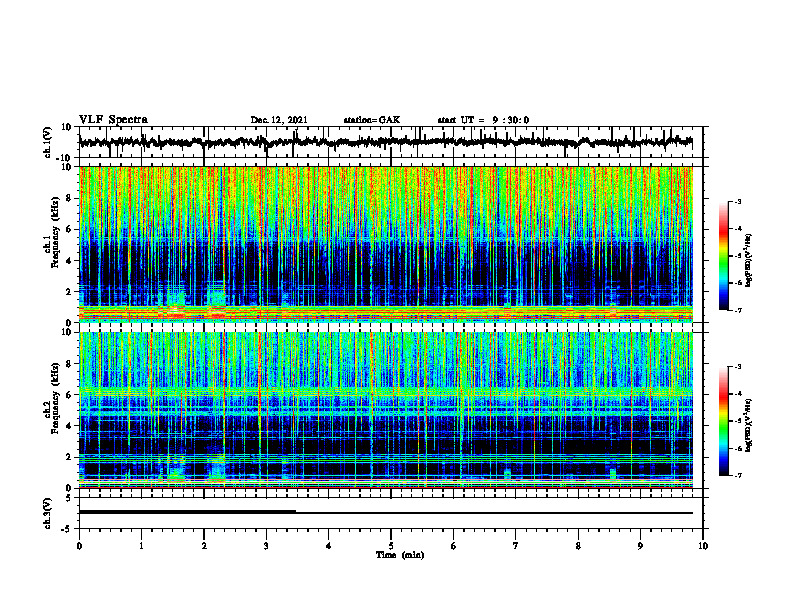Click the time axis tick label '6'
The width and height of the screenshot is (792, 612).
click(454, 546)
